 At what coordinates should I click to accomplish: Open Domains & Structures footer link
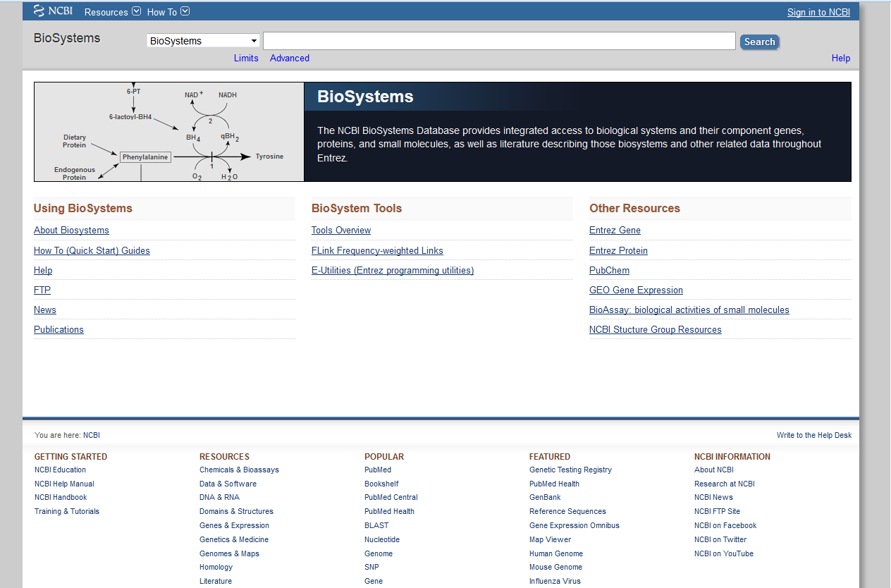pos(236,511)
